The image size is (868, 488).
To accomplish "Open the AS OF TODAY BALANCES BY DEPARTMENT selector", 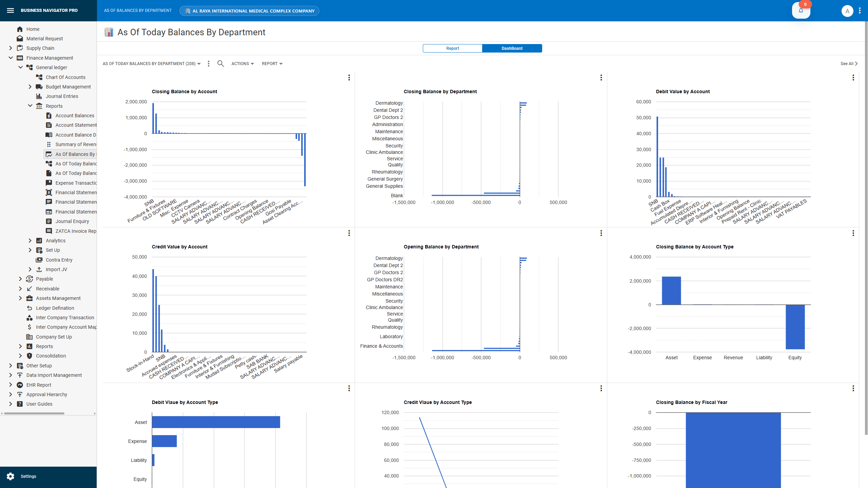I will point(151,63).
